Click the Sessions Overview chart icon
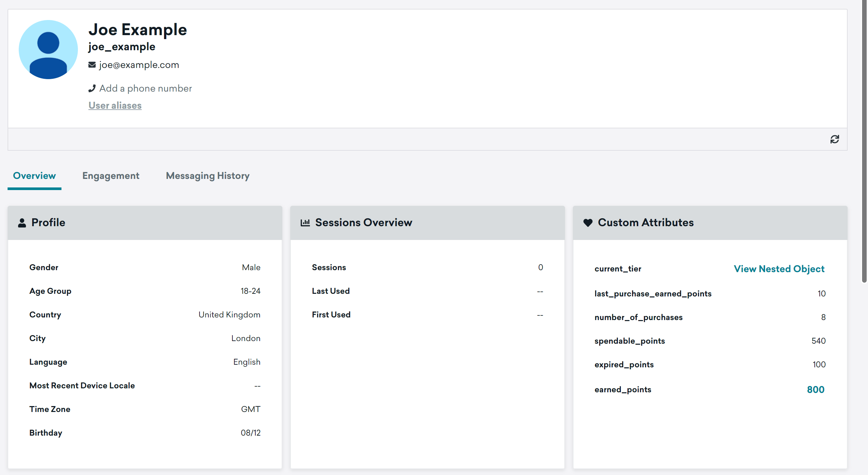Screen dimensions: 868x475 click(x=305, y=223)
